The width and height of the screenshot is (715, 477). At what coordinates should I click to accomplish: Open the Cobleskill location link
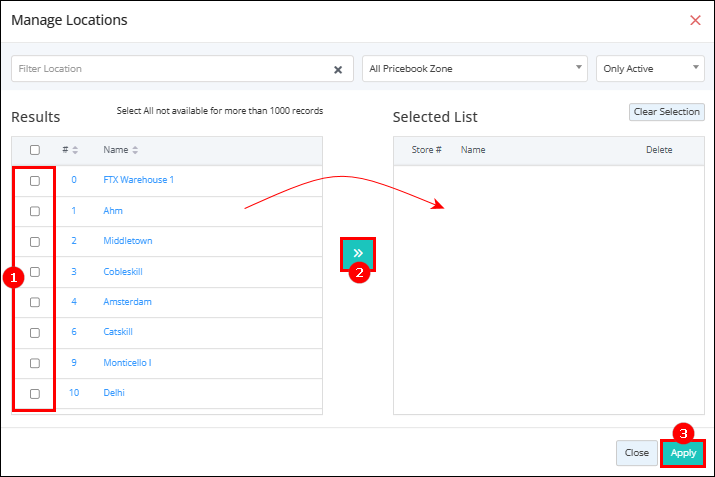(123, 272)
